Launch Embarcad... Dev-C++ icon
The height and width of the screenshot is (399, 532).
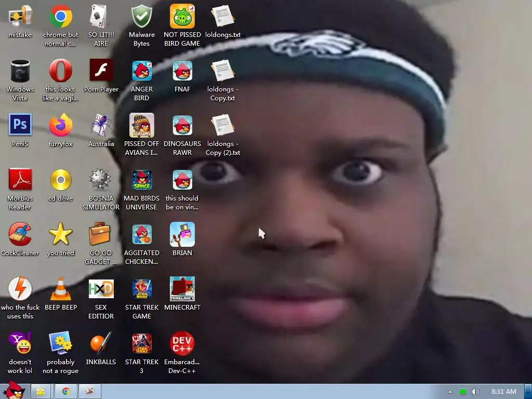click(182, 343)
